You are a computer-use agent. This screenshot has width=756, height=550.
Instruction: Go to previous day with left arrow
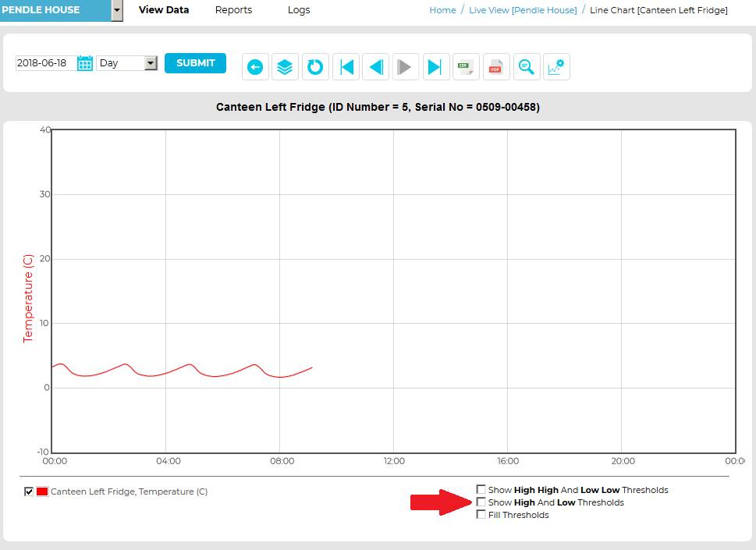pos(376,67)
